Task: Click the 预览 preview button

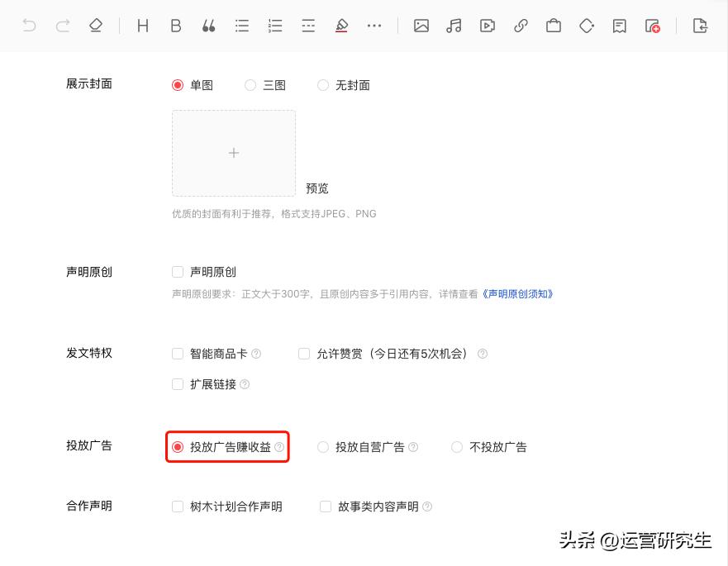Action: click(317, 188)
